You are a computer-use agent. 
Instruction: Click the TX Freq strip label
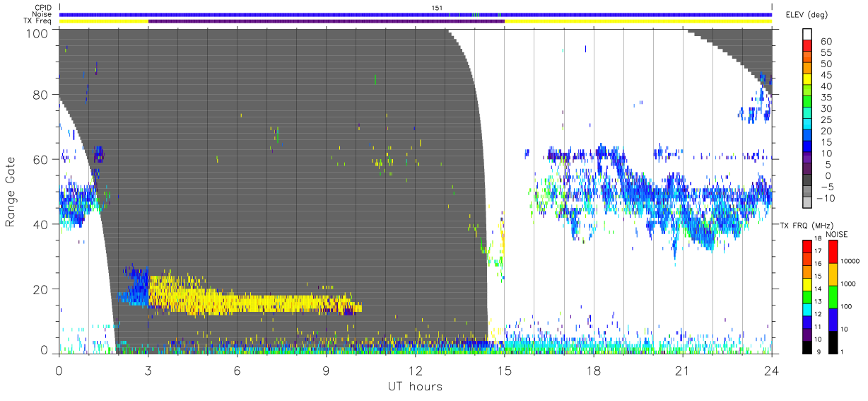(x=38, y=21)
